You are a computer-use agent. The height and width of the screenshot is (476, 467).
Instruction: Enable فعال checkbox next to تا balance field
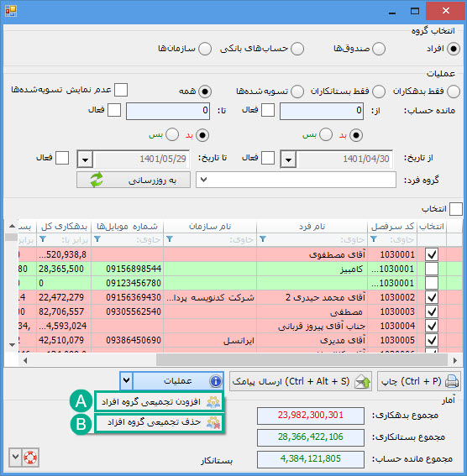[x=114, y=110]
